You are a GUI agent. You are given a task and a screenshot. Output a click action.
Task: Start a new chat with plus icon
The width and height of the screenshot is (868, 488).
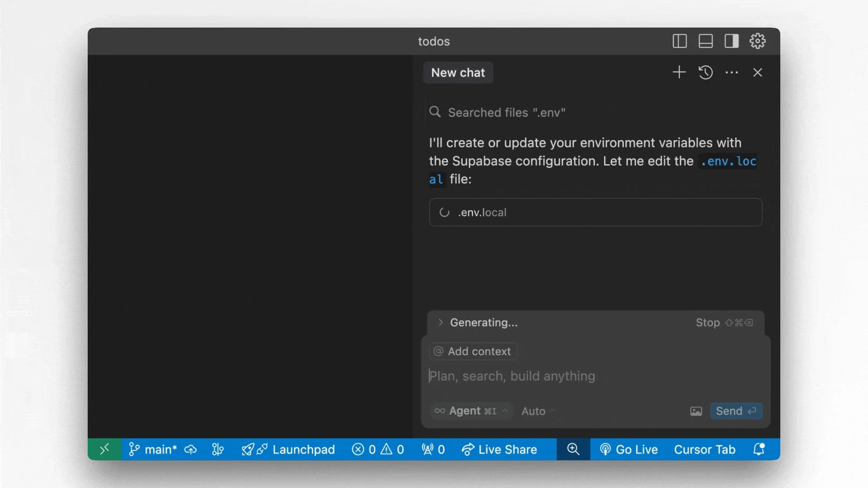tap(679, 72)
